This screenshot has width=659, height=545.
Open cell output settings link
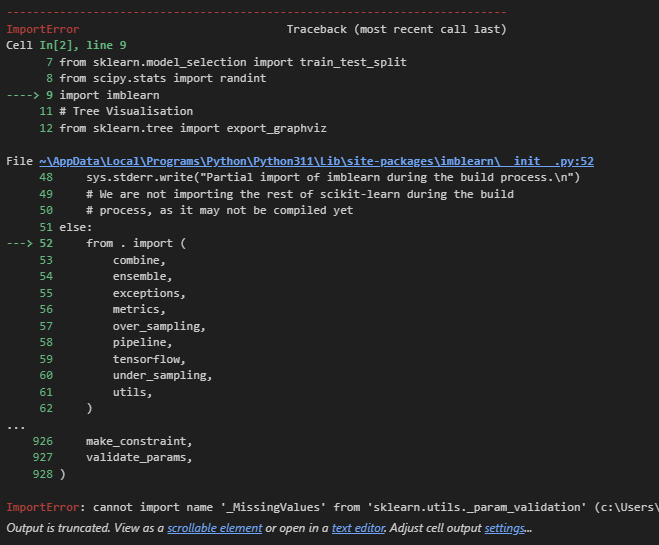pyautogui.click(x=504, y=528)
